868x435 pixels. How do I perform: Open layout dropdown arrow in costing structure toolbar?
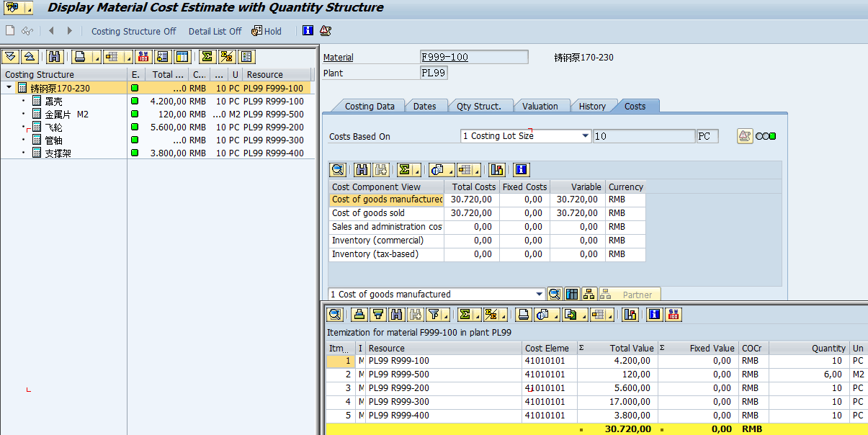(129, 57)
